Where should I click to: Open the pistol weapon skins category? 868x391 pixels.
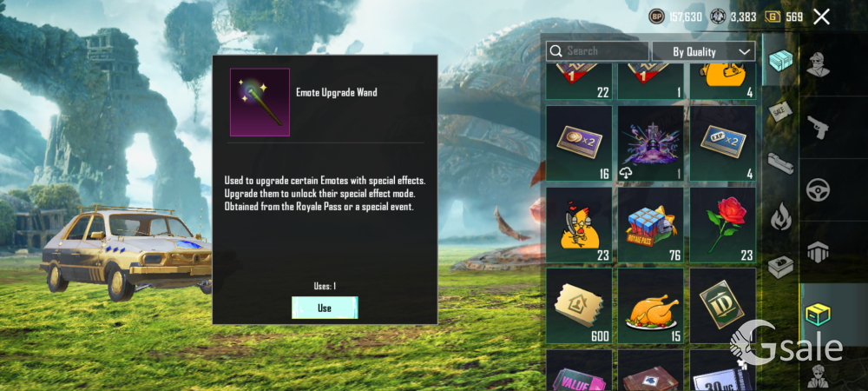click(818, 128)
